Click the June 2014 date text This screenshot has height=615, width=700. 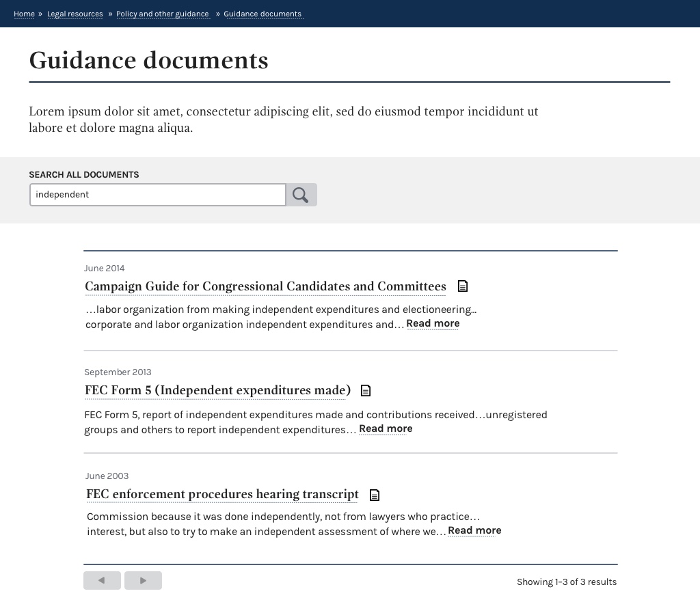pyautogui.click(x=105, y=269)
